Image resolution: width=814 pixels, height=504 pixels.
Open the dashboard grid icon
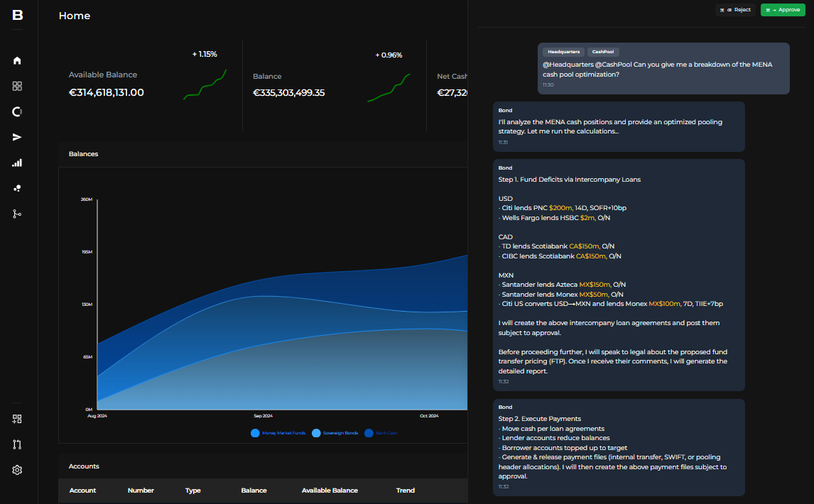[x=17, y=86]
